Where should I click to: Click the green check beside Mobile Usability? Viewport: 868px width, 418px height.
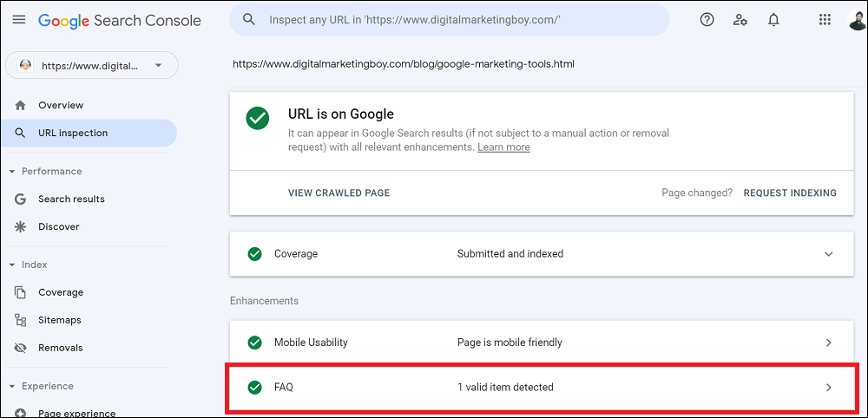point(254,343)
